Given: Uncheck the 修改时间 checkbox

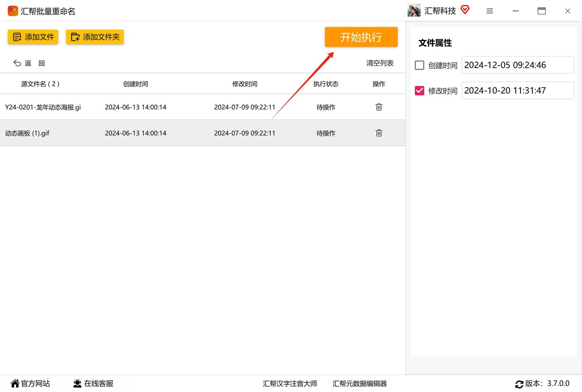Looking at the screenshot, I should pos(420,90).
